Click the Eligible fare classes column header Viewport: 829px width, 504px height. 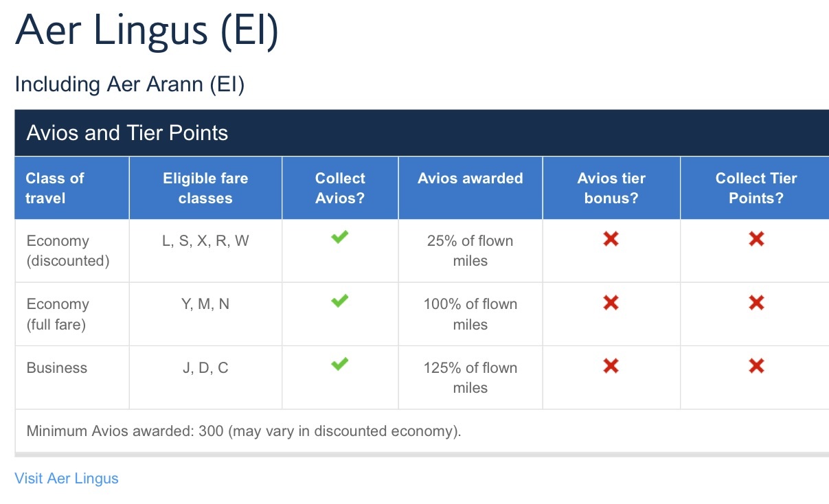tap(205, 188)
